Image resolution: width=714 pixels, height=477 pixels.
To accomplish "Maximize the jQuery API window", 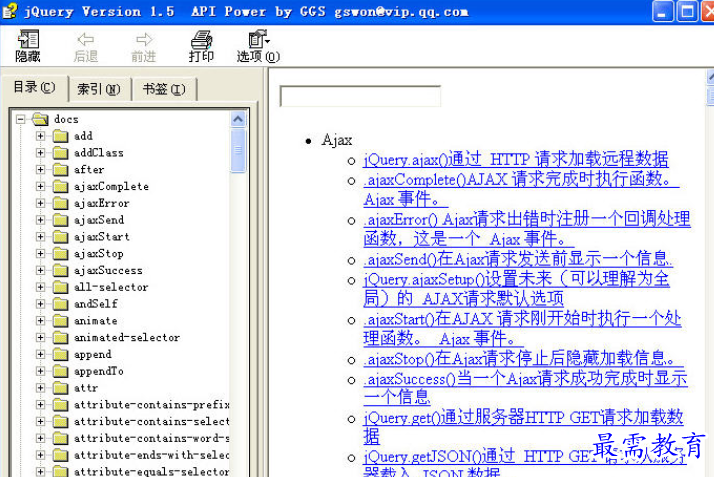I will pos(687,11).
